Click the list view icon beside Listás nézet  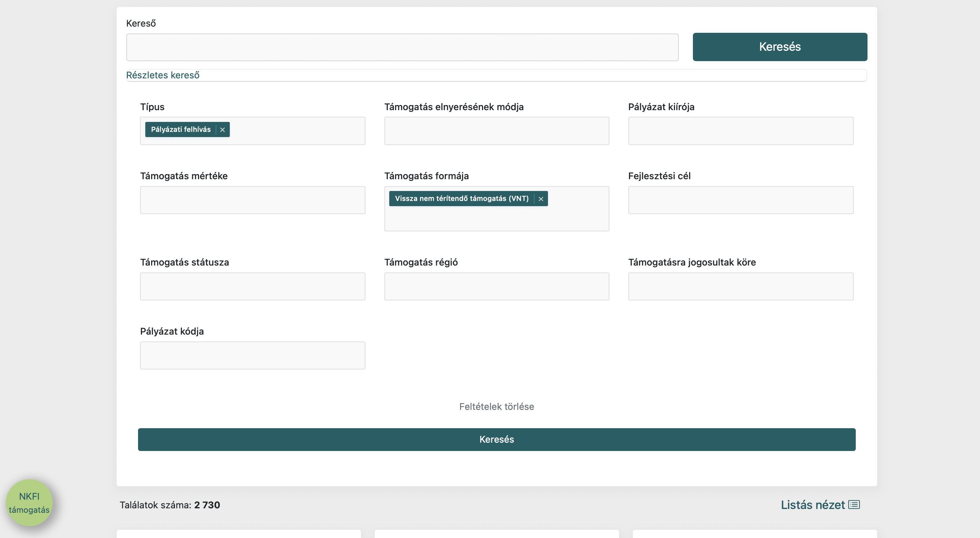854,505
